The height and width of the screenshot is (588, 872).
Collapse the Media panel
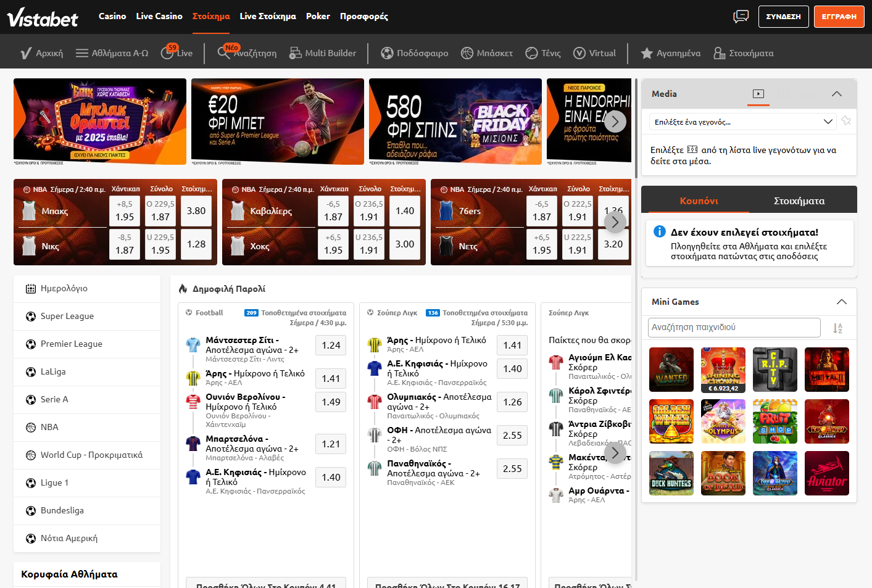[x=836, y=94]
